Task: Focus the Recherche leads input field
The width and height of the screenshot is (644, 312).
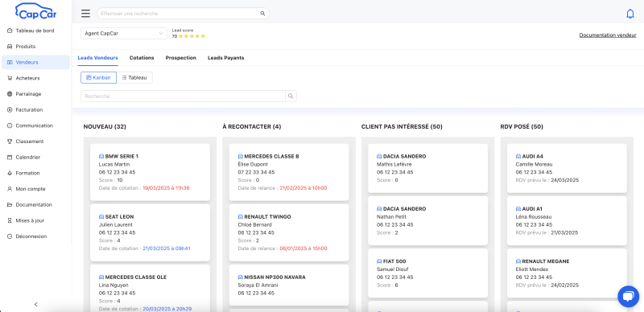Action: pyautogui.click(x=184, y=96)
